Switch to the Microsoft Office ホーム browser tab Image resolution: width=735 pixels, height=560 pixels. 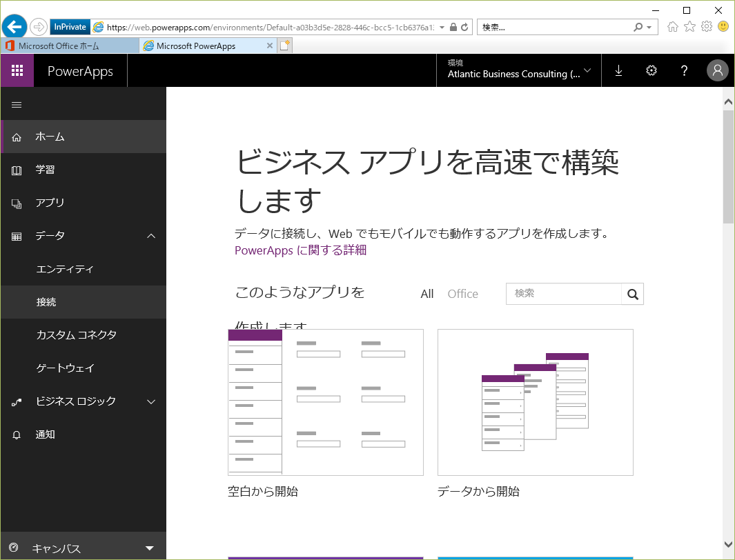click(x=70, y=46)
